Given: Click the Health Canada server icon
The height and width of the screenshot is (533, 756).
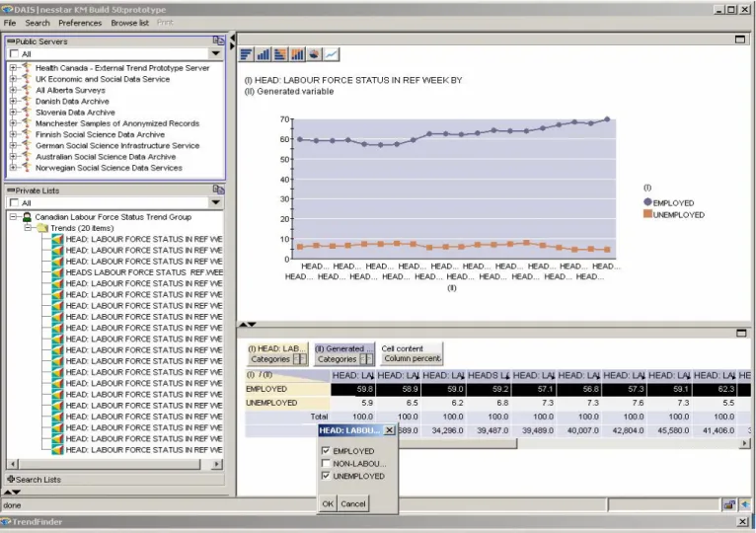Looking at the screenshot, I should click(x=27, y=68).
